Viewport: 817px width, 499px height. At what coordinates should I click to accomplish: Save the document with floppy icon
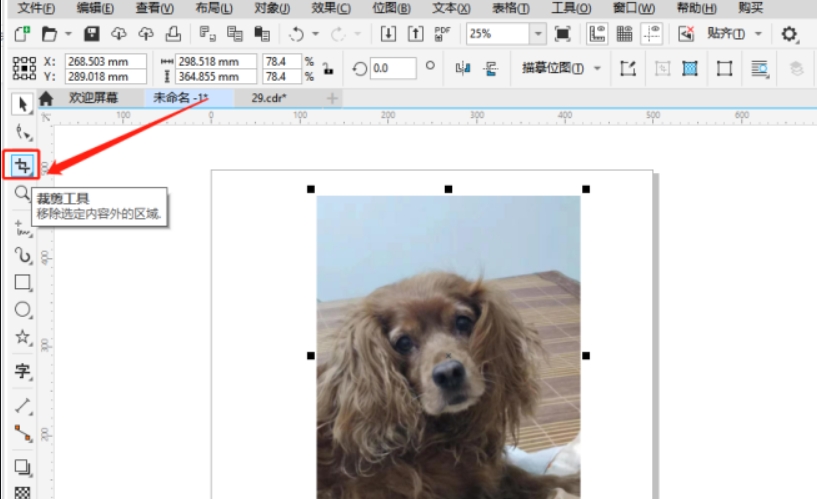[x=92, y=34]
